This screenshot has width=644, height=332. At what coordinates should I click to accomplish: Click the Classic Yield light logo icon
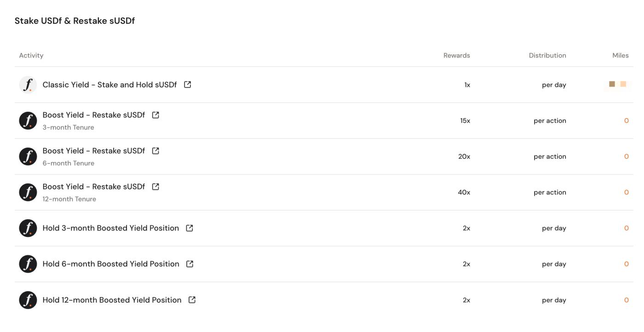tap(28, 85)
